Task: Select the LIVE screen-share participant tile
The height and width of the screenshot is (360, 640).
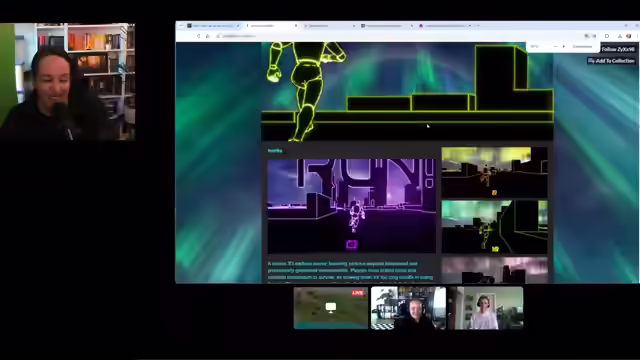Action: 331,308
